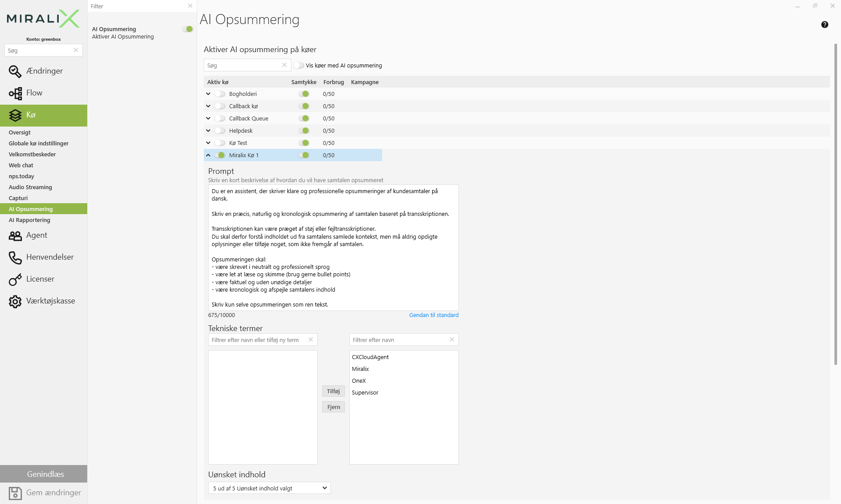The image size is (841, 504).
Task: Click Gendan til standard link
Action: point(433,315)
